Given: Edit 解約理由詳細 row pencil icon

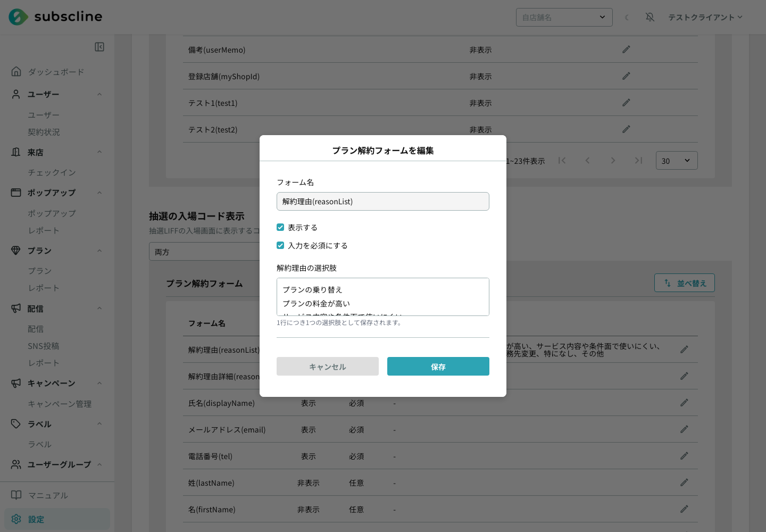Looking at the screenshot, I should 684,376.
